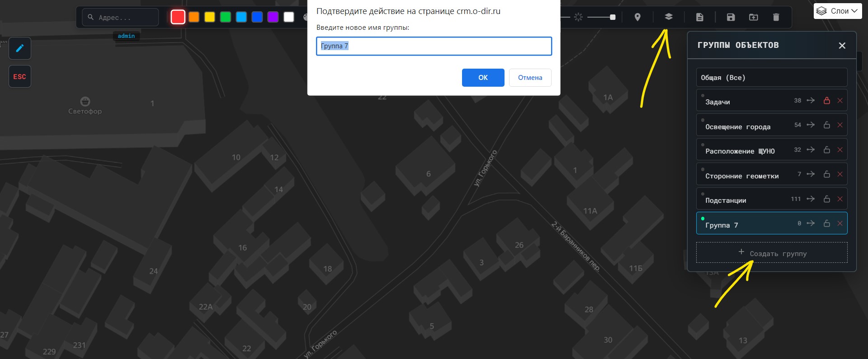Click the document icon in toolbar
The height and width of the screenshot is (359, 868).
(699, 17)
